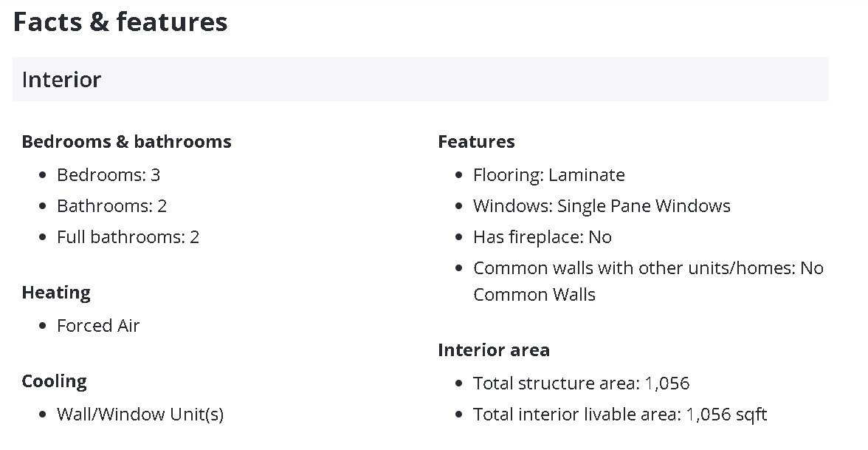Select the 'Bathrooms: 2' list item
Viewport: 868px width, 450px height.
111,206
